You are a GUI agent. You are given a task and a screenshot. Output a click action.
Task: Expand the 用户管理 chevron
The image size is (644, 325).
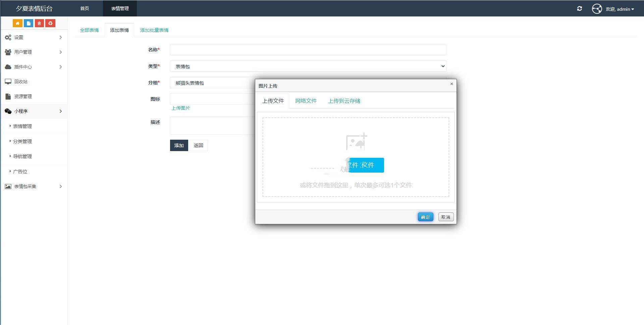coord(61,52)
